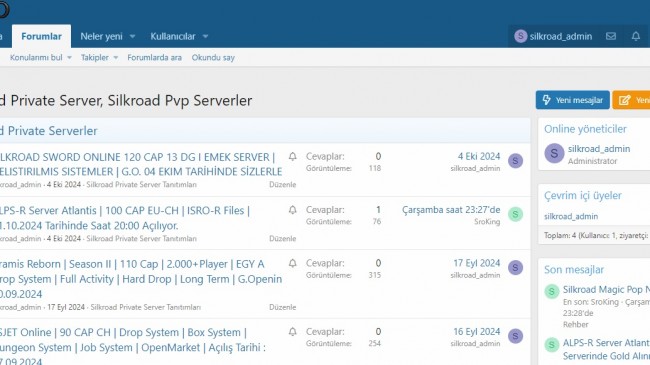Click Düzenle on Season II 110 Cap thread
Image resolution: width=650 pixels, height=365 pixels.
pos(282,307)
